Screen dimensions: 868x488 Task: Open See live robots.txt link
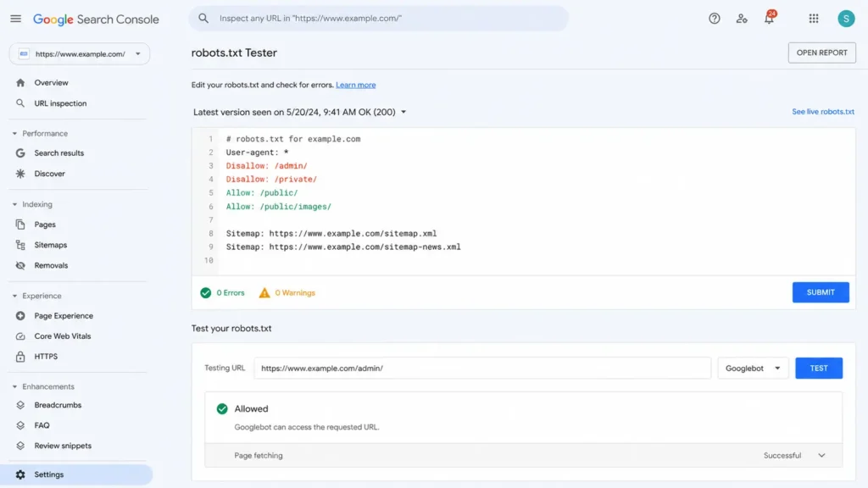coord(822,112)
